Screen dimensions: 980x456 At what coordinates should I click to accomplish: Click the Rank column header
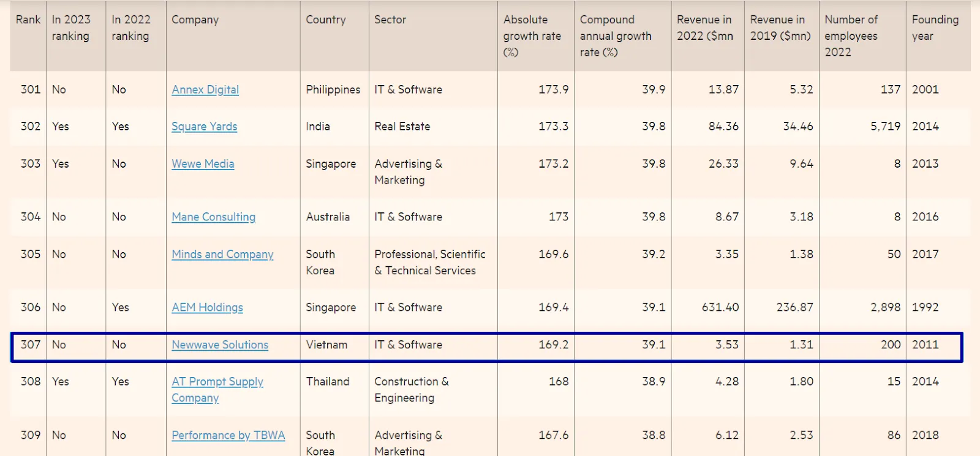tap(28, 20)
